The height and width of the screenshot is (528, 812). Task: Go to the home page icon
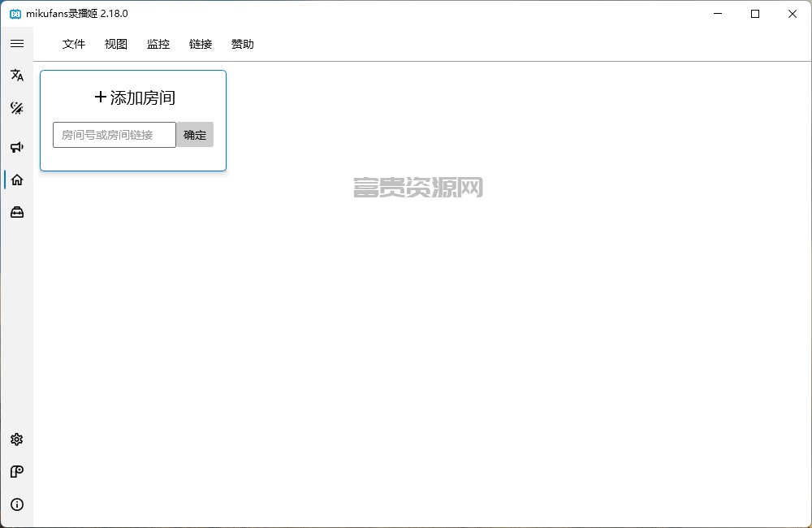pos(17,180)
